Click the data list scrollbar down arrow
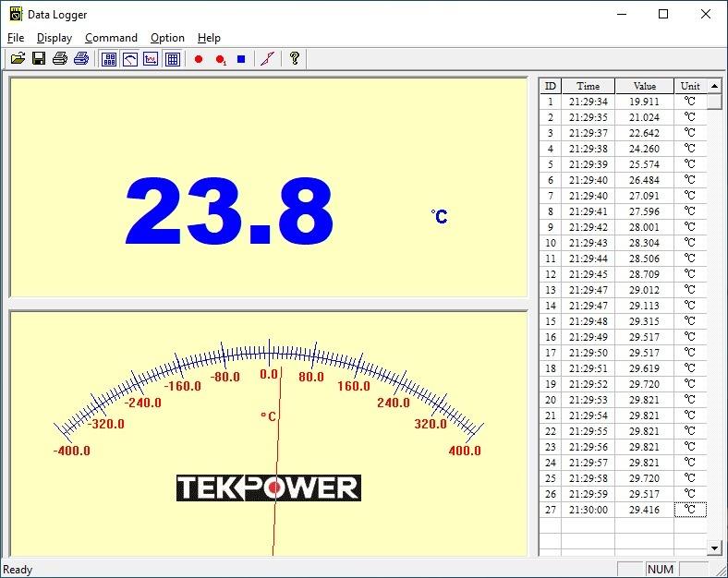Image resolution: width=728 pixels, height=578 pixels. click(x=713, y=548)
